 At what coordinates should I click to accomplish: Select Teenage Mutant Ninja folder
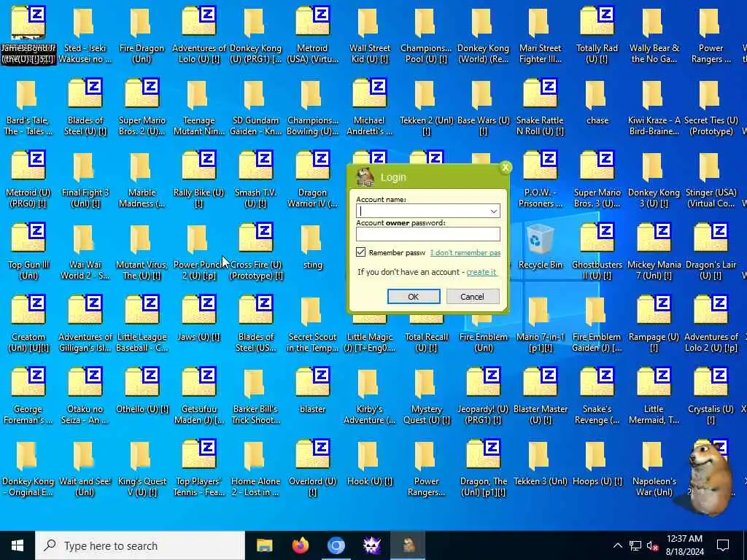tap(198, 108)
